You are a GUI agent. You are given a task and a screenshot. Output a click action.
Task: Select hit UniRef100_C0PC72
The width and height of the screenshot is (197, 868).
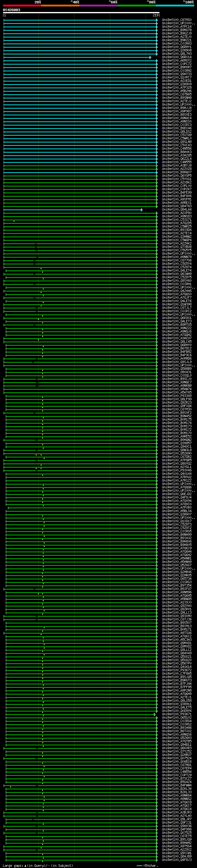pyautogui.click(x=177, y=64)
